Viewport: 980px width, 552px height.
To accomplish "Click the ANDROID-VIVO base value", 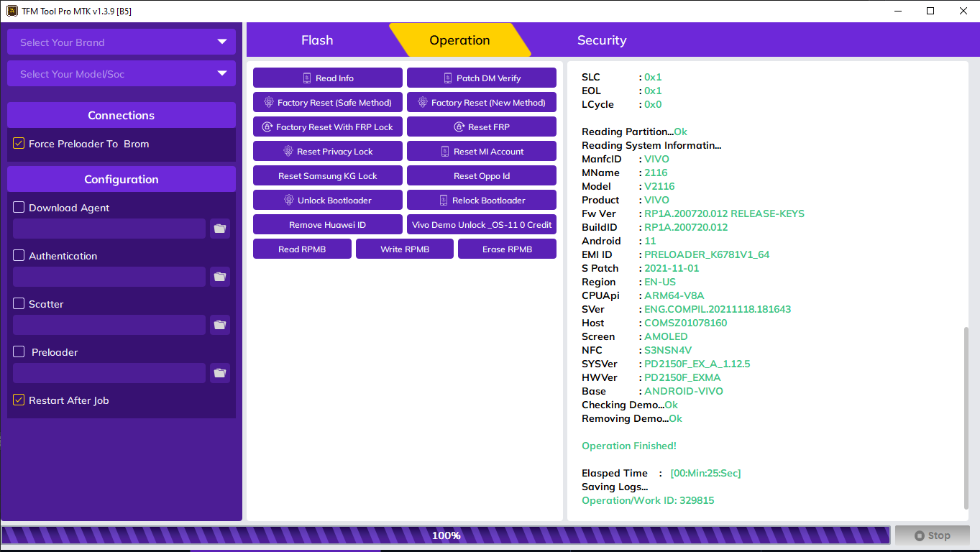I will pos(684,391).
